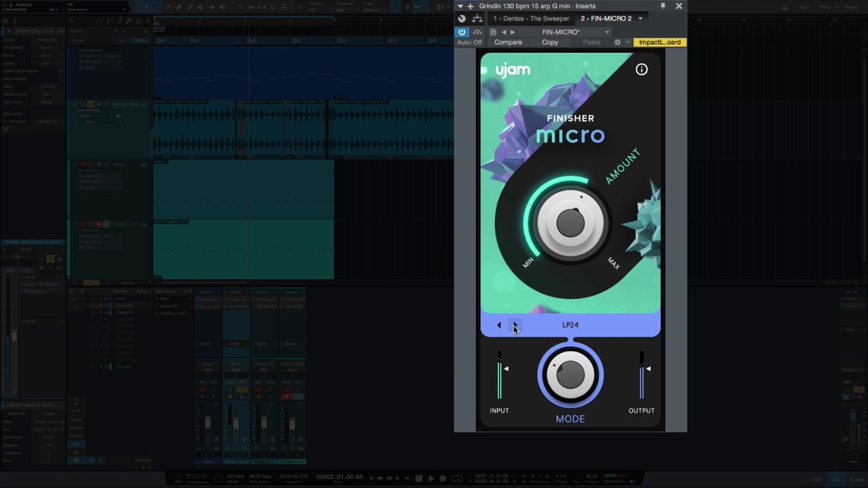Switch to the Denise The Sweeper tab

531,19
